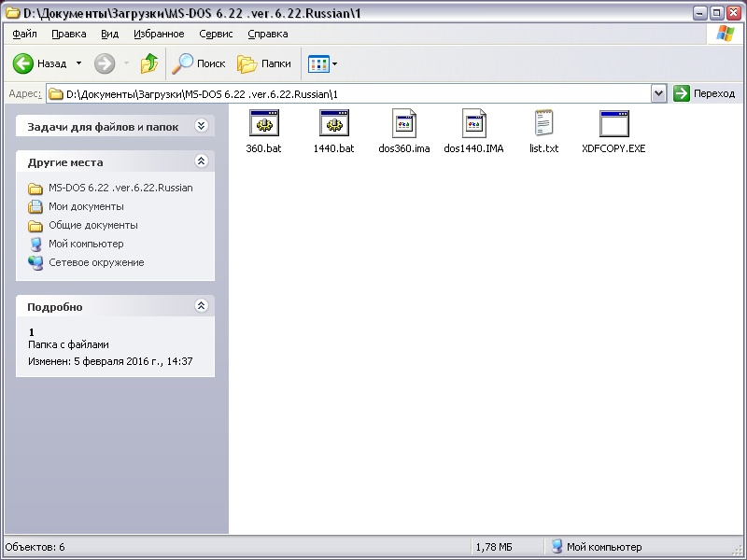Click the Объектов: 6 status text
The width and height of the screenshot is (747, 560).
[35, 547]
